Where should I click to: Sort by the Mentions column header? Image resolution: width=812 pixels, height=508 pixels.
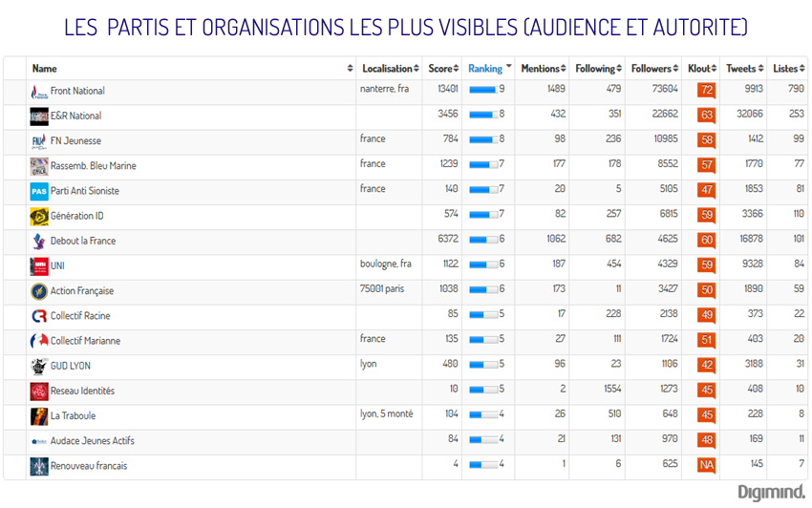[x=544, y=69]
